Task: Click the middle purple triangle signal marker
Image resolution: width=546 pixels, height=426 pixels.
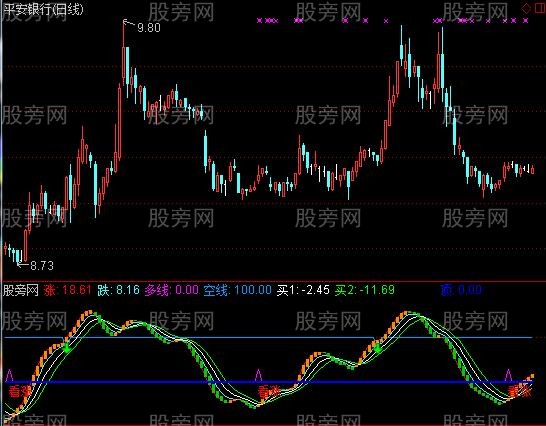Action: pyautogui.click(x=258, y=375)
